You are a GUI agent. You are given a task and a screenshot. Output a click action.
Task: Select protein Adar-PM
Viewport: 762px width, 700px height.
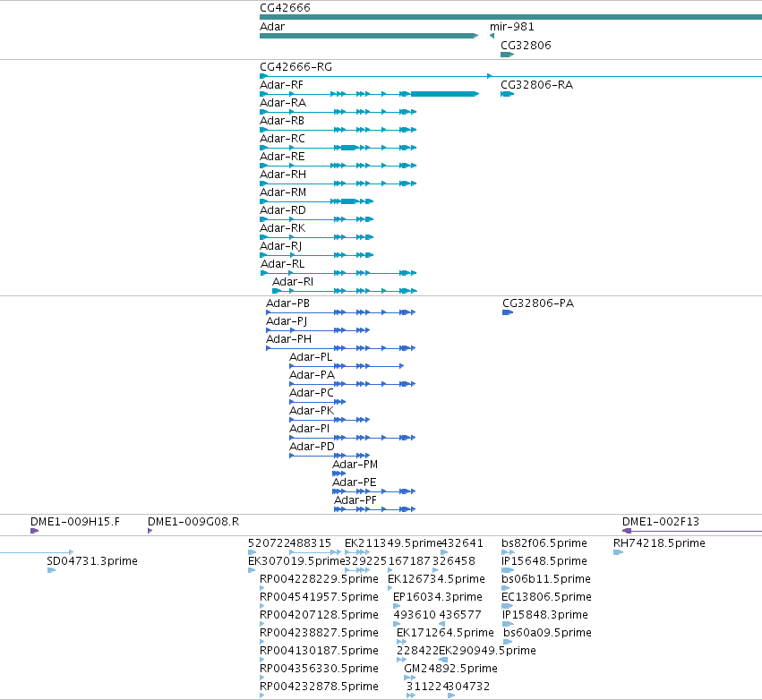click(x=338, y=474)
